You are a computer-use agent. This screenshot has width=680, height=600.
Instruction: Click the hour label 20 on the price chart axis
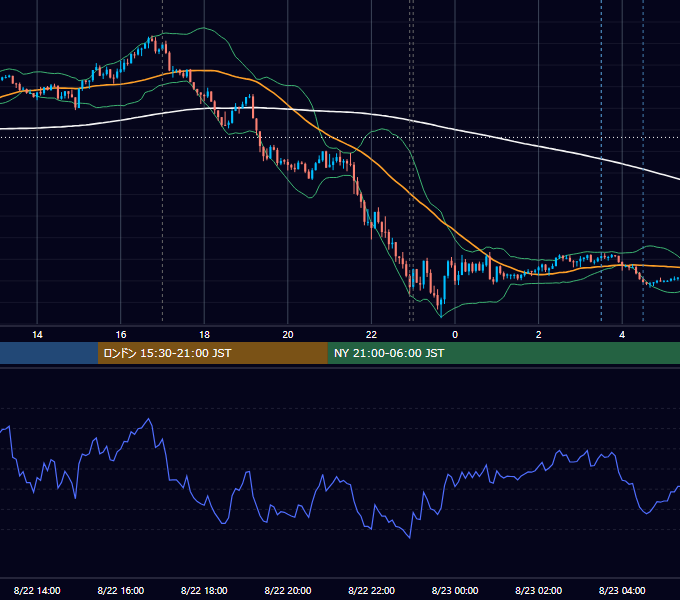point(288,335)
